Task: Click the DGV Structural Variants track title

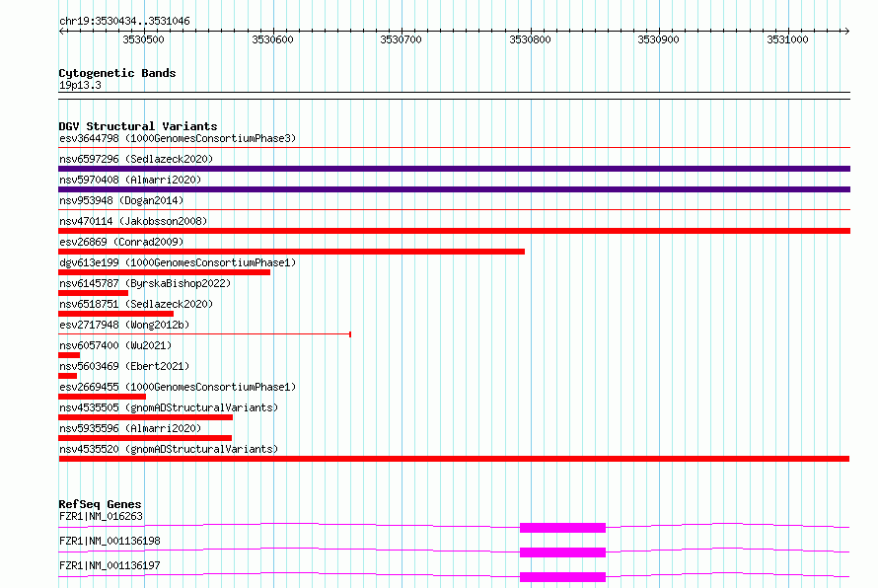Action: coord(138,126)
